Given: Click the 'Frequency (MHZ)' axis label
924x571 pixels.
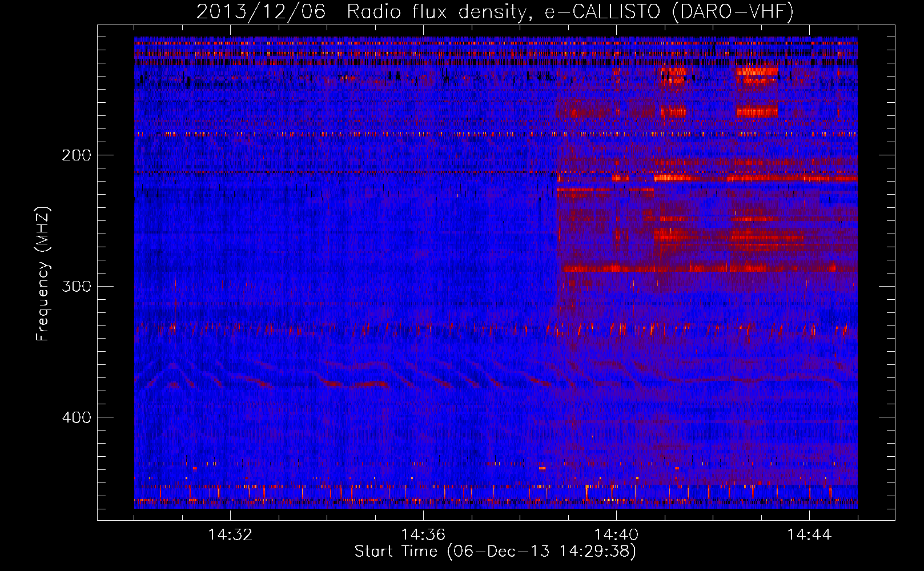Looking at the screenshot, I should tap(43, 274).
